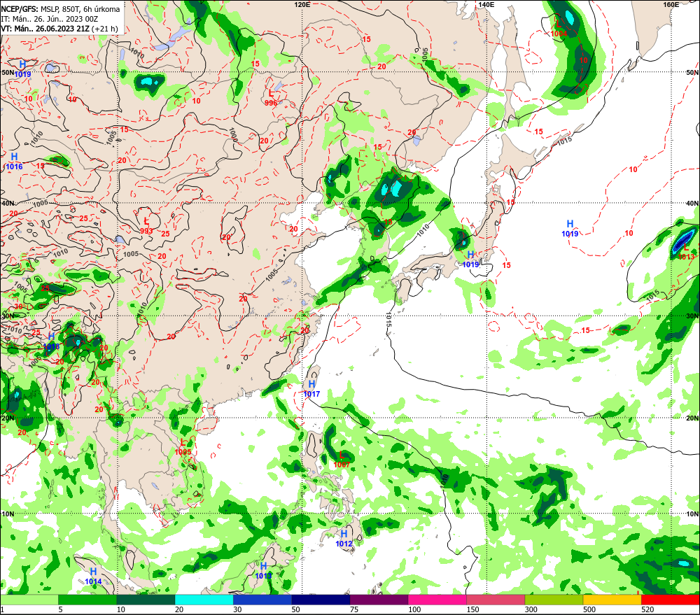Viewport: 700px width, 615px height.
Task: Click the bright red 520 mm legend swatch
Action: (x=671, y=600)
